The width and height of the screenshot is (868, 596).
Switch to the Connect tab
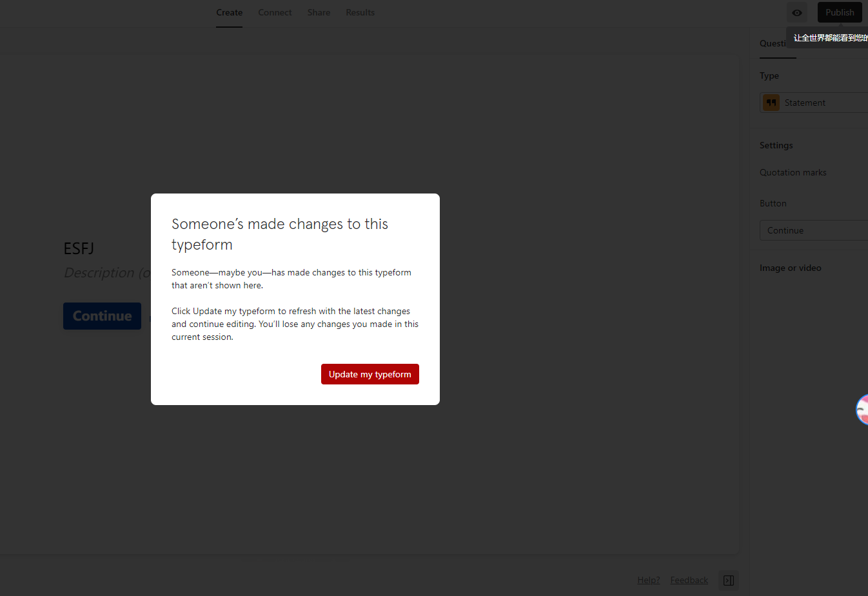[x=275, y=12]
